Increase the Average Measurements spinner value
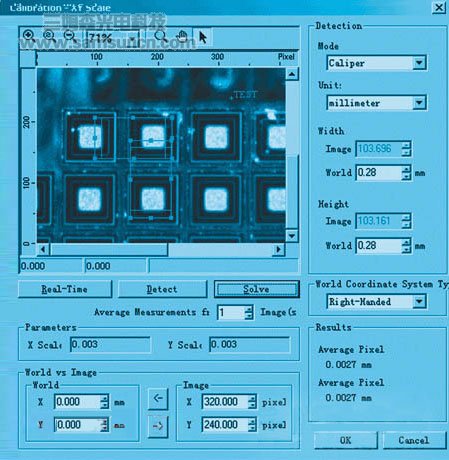The height and width of the screenshot is (460, 449). [x=249, y=309]
